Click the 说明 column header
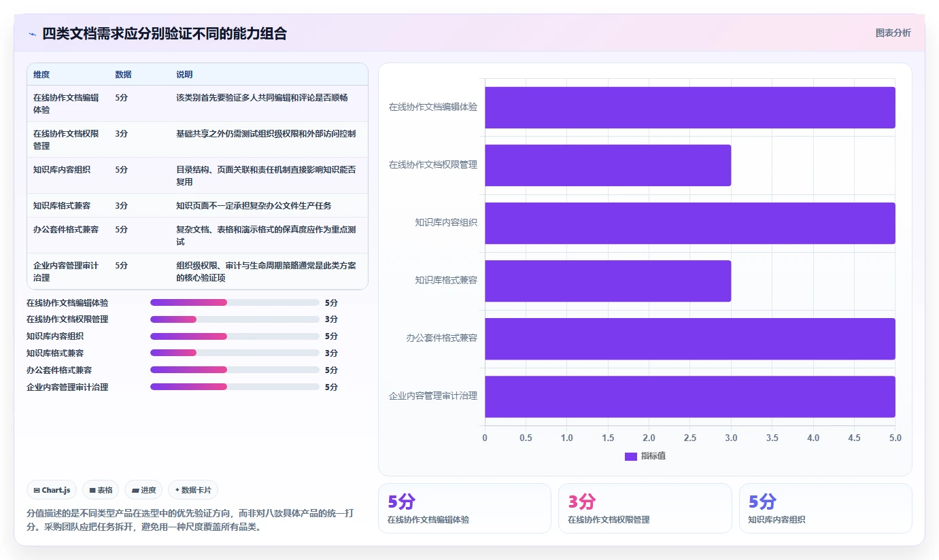 (184, 75)
